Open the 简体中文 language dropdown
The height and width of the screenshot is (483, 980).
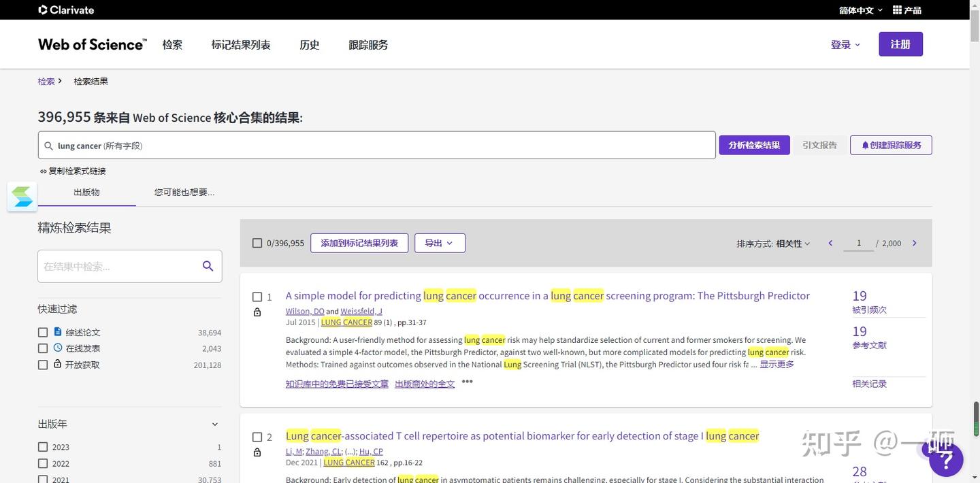861,10
